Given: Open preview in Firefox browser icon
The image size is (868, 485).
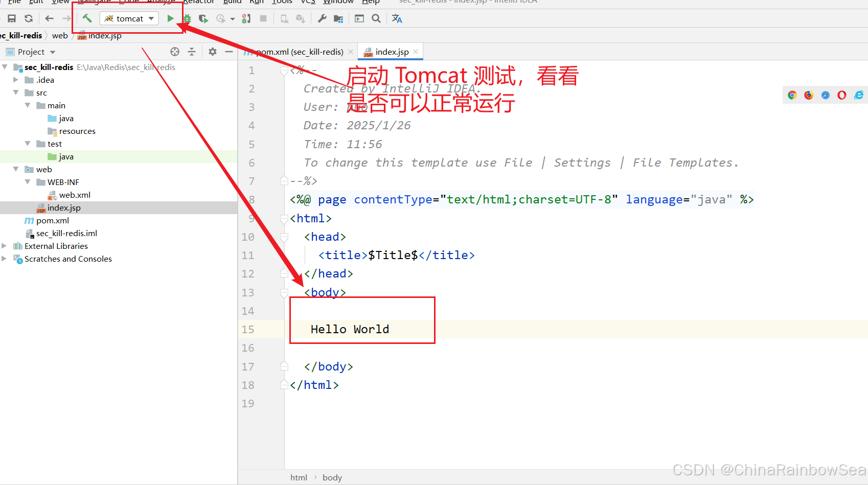Looking at the screenshot, I should click(808, 95).
